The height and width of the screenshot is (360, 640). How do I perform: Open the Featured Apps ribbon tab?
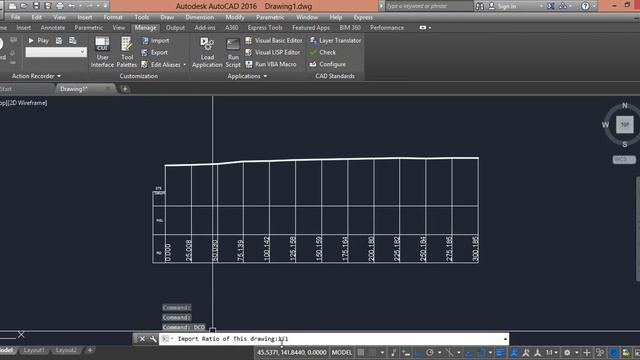click(311, 28)
